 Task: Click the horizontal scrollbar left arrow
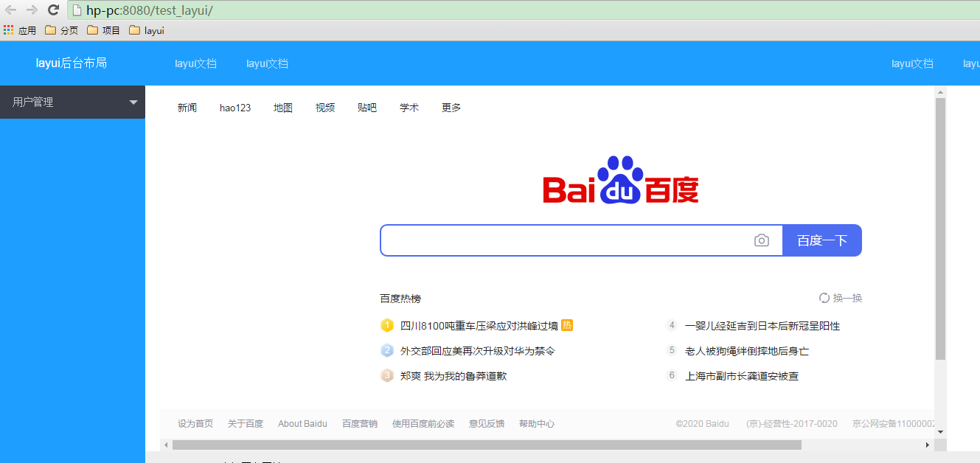pos(166,445)
